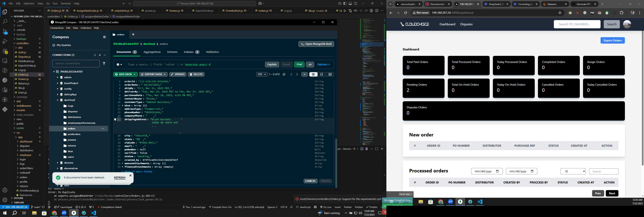Switch to Schema tab

(172, 52)
